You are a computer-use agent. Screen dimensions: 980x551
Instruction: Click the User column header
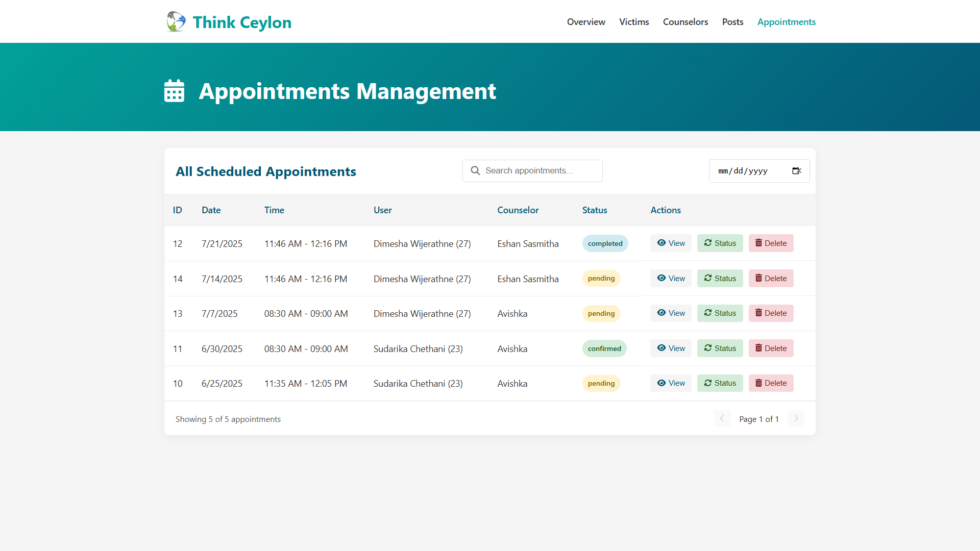383,210
